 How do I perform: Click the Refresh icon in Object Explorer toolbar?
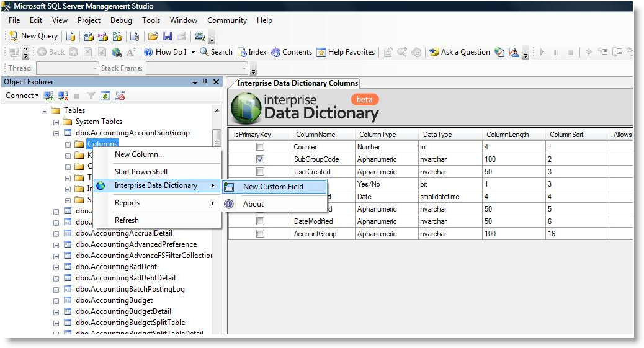click(105, 96)
